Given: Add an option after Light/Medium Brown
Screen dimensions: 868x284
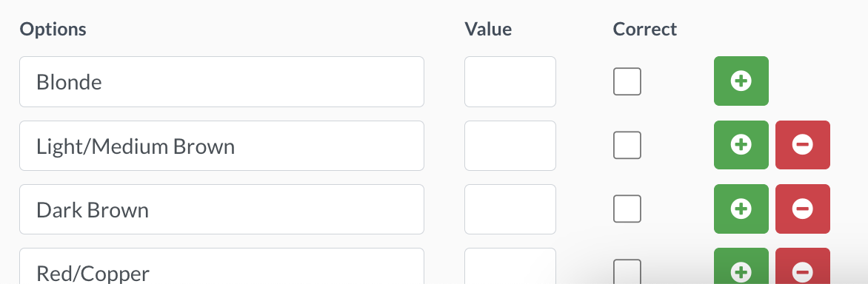Looking at the screenshot, I should point(741,145).
